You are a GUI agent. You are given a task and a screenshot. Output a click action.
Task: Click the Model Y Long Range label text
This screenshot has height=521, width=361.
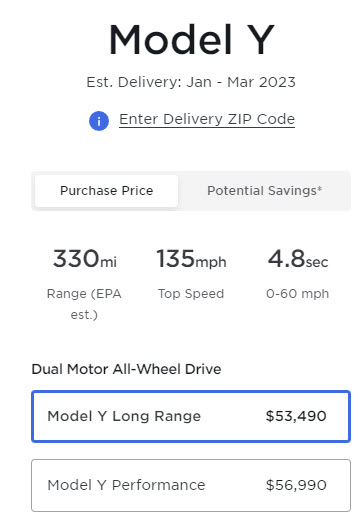tap(124, 416)
